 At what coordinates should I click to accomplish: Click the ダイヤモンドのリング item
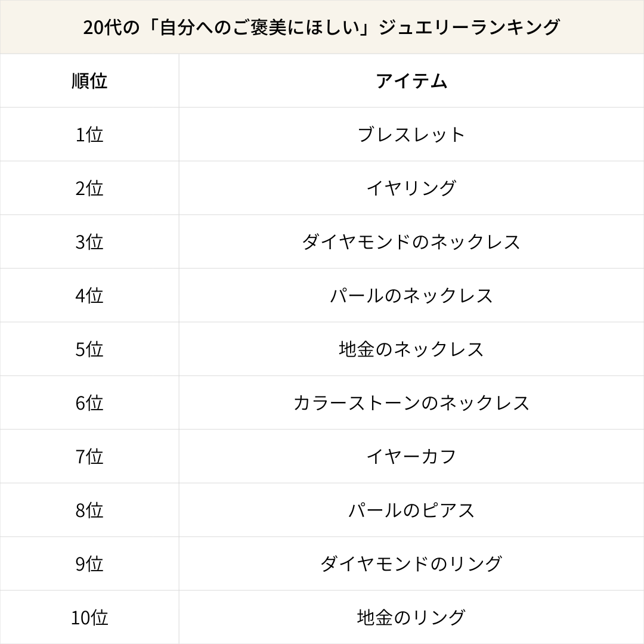(x=411, y=564)
